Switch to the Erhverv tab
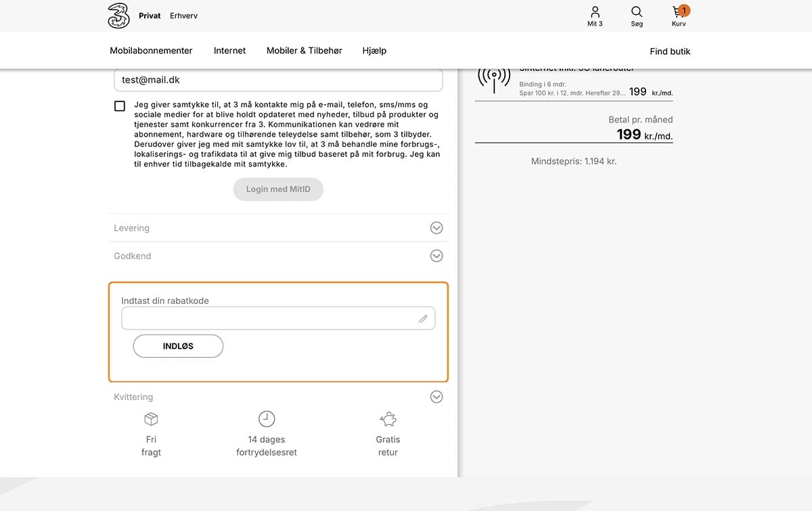 click(x=184, y=16)
